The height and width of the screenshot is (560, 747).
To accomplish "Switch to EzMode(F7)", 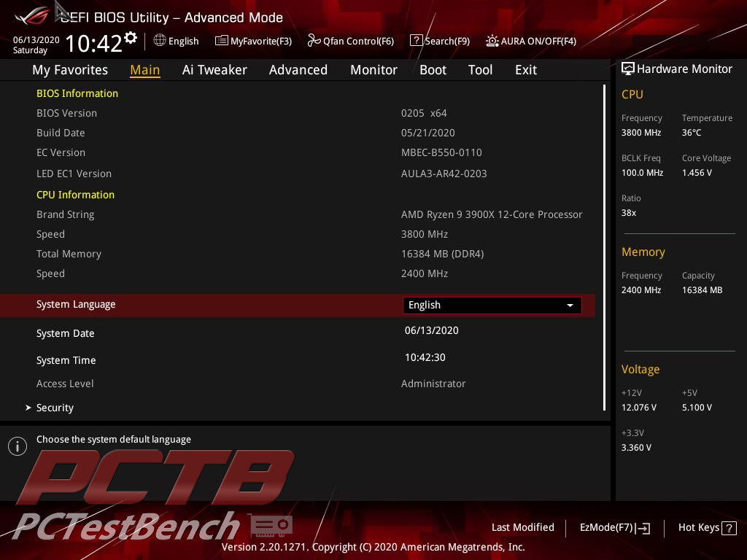I will pos(614,528).
